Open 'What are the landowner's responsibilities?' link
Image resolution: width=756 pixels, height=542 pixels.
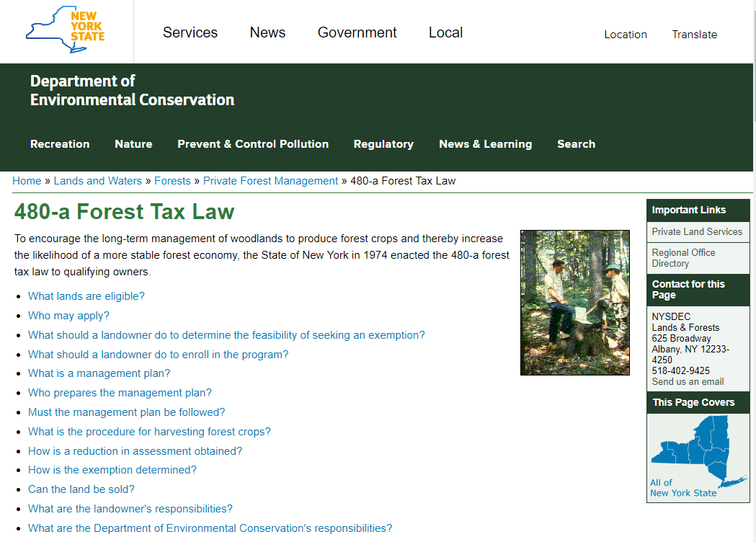130,509
